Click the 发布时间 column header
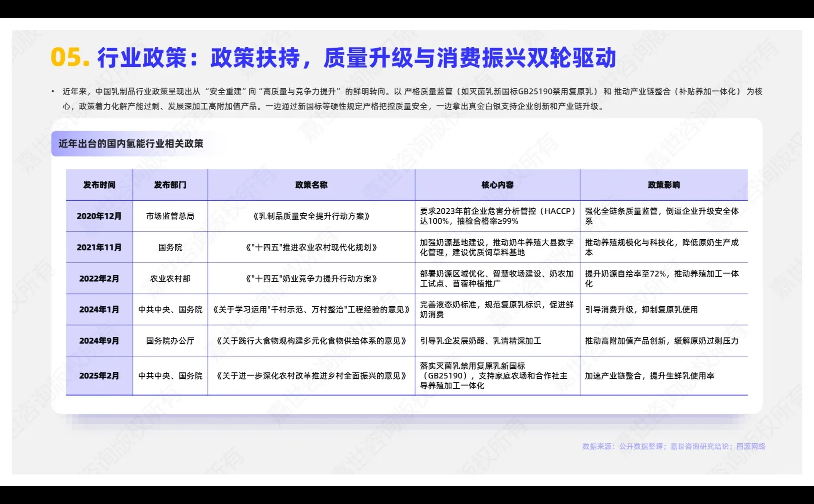 (99, 184)
